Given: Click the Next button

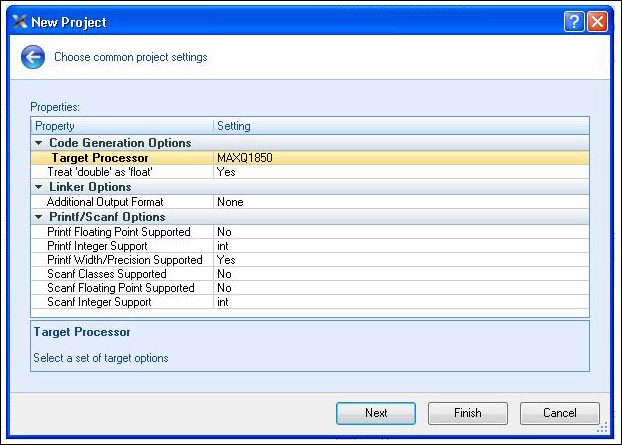Looking at the screenshot, I should (x=376, y=413).
